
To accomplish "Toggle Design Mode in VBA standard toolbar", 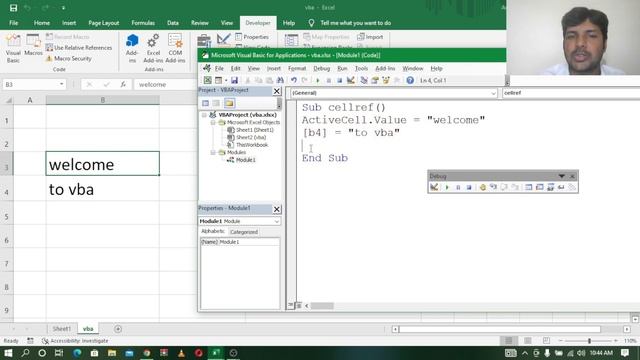I will 350,80.
